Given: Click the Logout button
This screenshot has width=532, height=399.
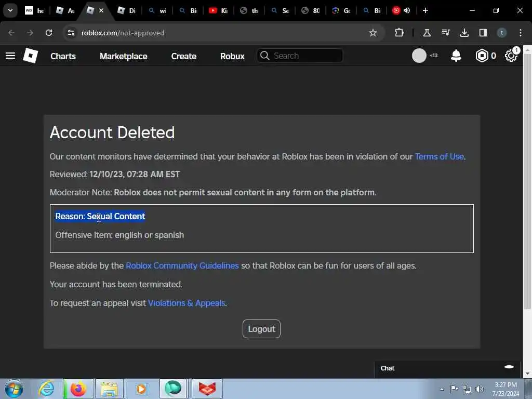Looking at the screenshot, I should pyautogui.click(x=261, y=329).
